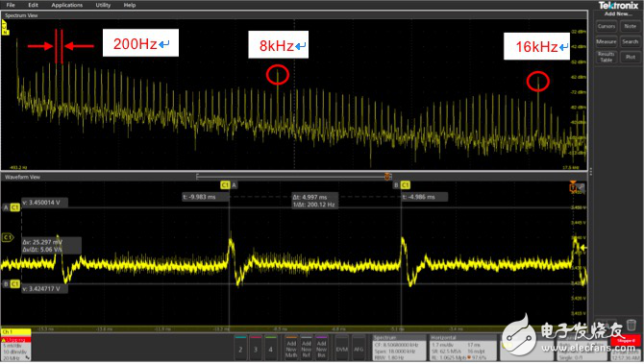This screenshot has width=644, height=364.
Task: Select the DVM button
Action: point(342,349)
